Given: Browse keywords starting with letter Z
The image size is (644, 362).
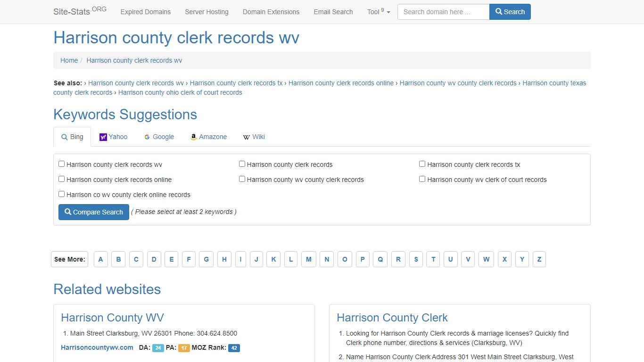Looking at the screenshot, I should (x=539, y=259).
